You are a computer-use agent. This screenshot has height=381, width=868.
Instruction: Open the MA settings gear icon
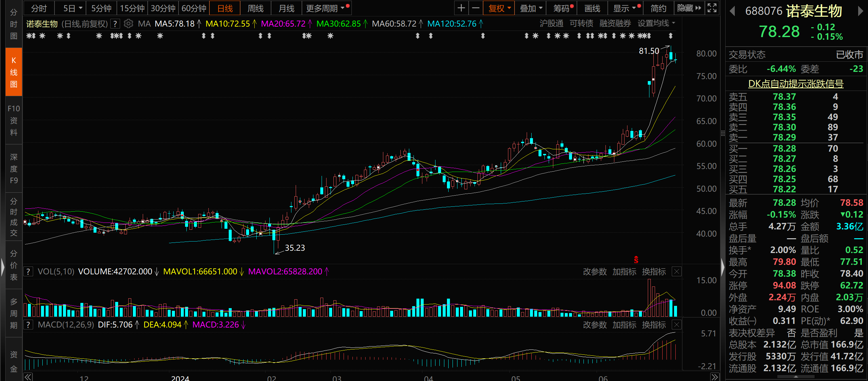coord(128,24)
